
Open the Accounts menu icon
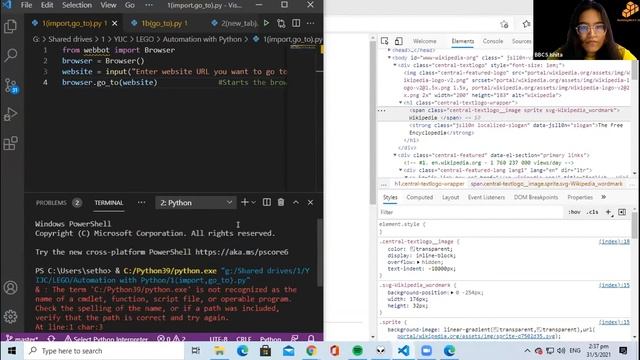(x=11, y=288)
